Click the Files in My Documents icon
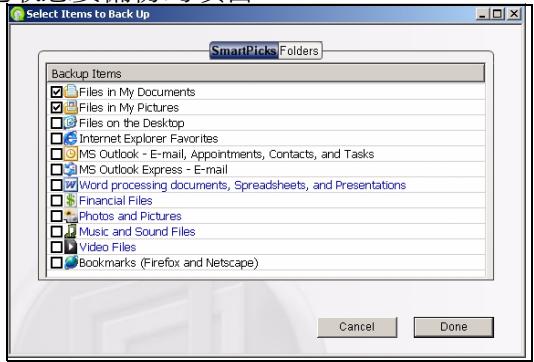 coord(71,92)
